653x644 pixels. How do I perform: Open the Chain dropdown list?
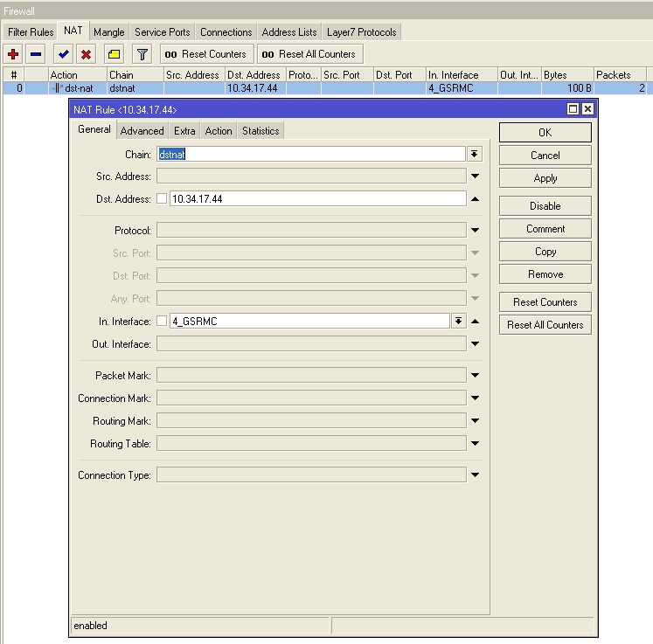[475, 154]
